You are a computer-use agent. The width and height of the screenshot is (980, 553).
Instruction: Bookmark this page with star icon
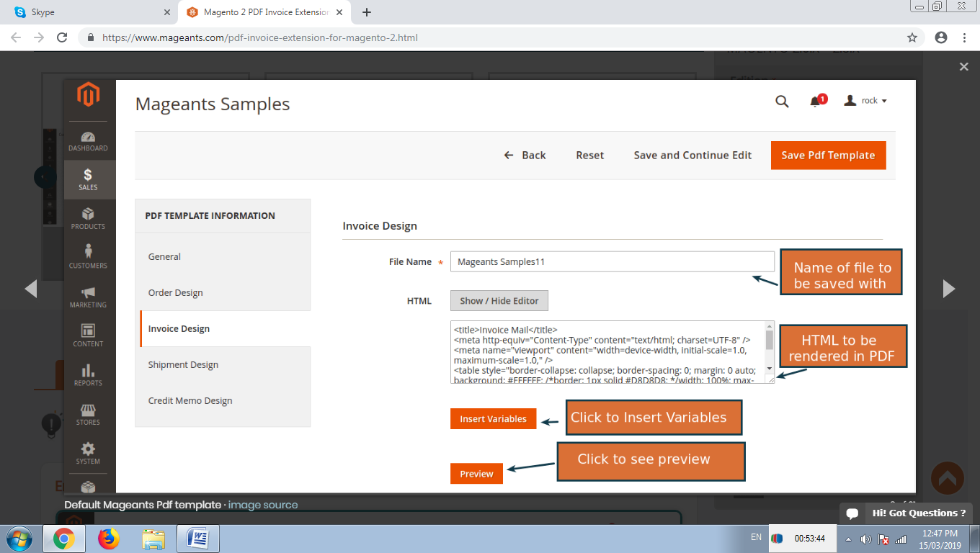[912, 37]
